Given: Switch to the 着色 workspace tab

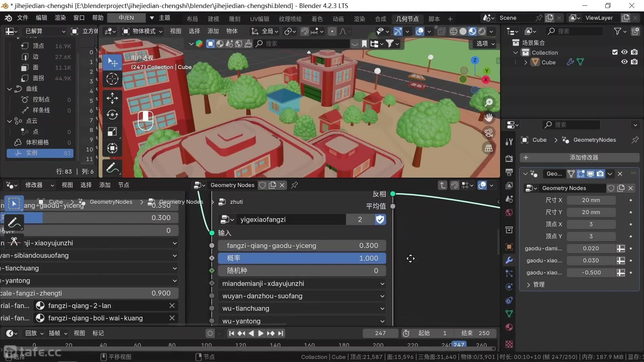Looking at the screenshot, I should tap(317, 19).
